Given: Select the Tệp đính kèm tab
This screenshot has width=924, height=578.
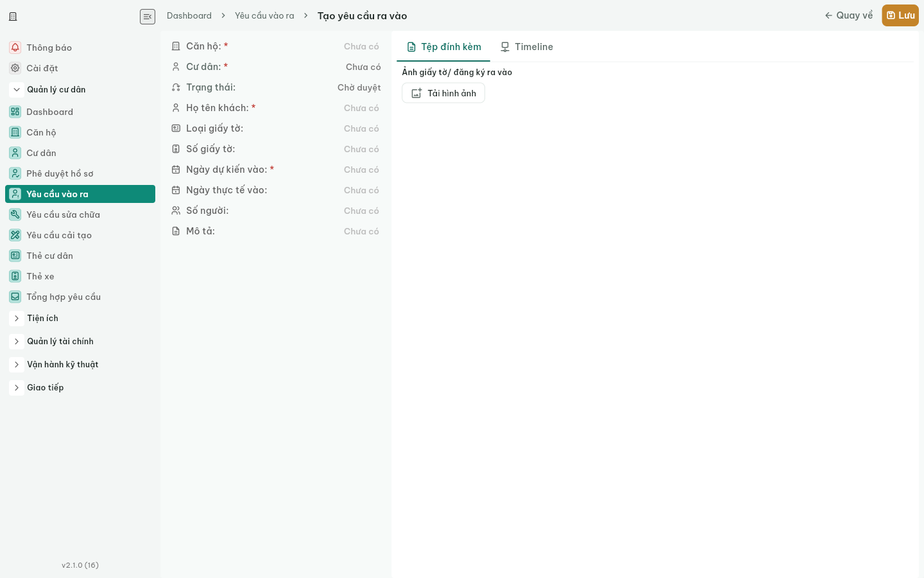Looking at the screenshot, I should [x=443, y=47].
